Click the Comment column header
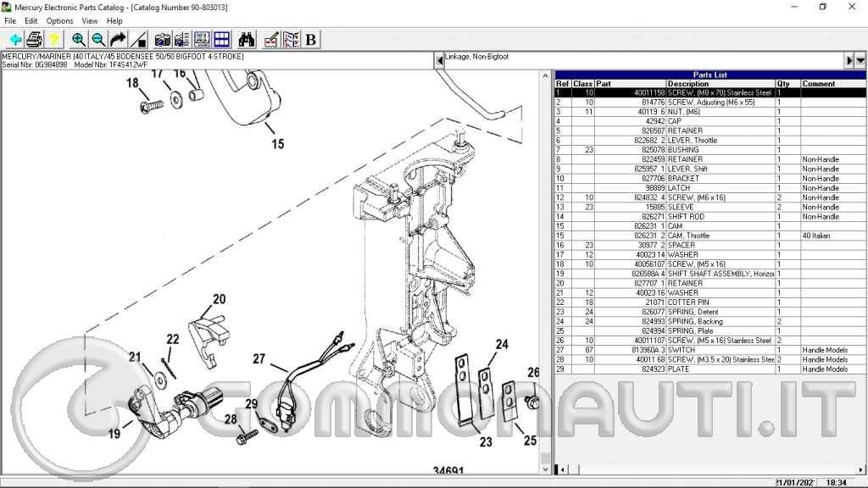This screenshot has width=868, height=488. tap(833, 84)
